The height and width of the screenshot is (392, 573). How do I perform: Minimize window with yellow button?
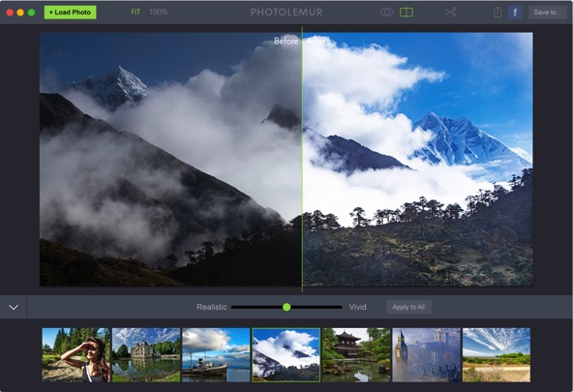pos(20,13)
